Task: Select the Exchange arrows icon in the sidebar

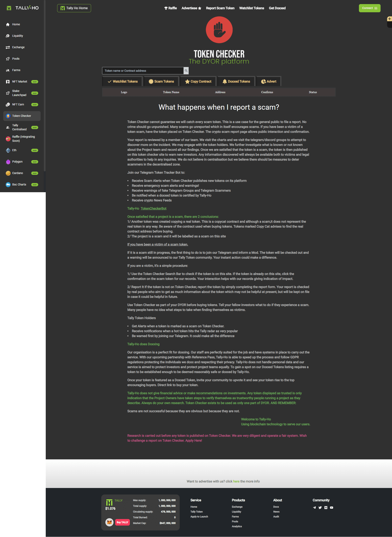Action: [8, 47]
